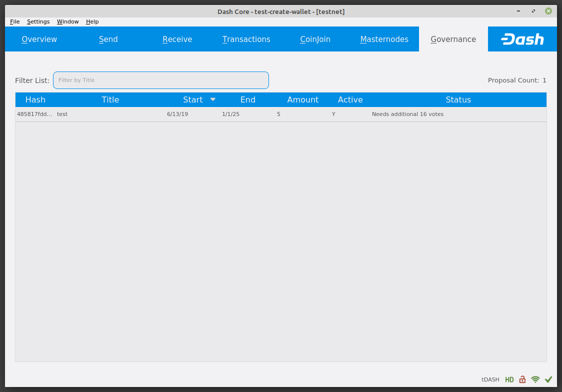Open the Masternodes tab

click(384, 39)
